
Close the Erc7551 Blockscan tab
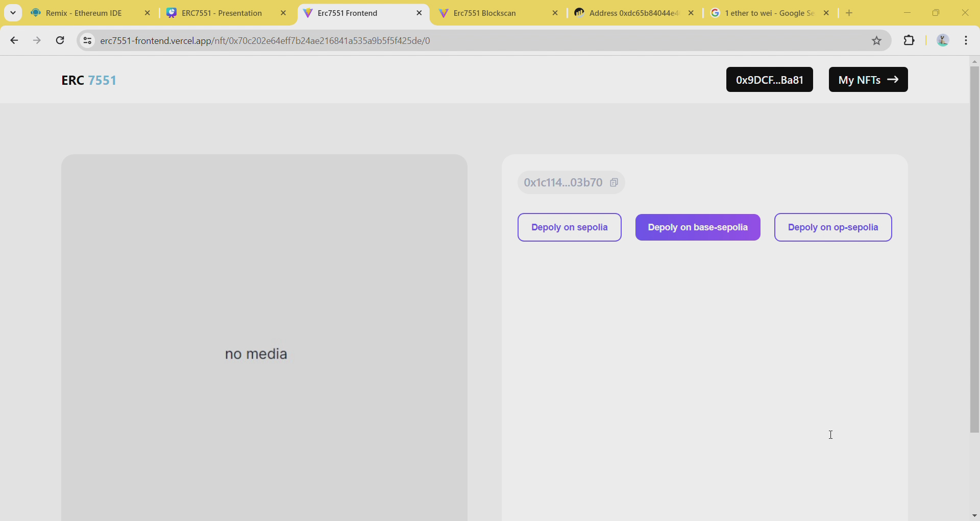click(x=555, y=13)
